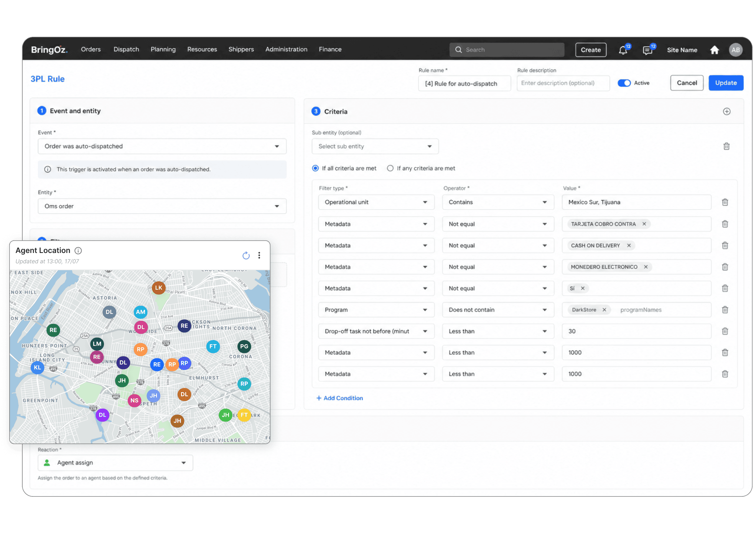
Task: Open the Entity Oms order dropdown
Action: point(162,206)
